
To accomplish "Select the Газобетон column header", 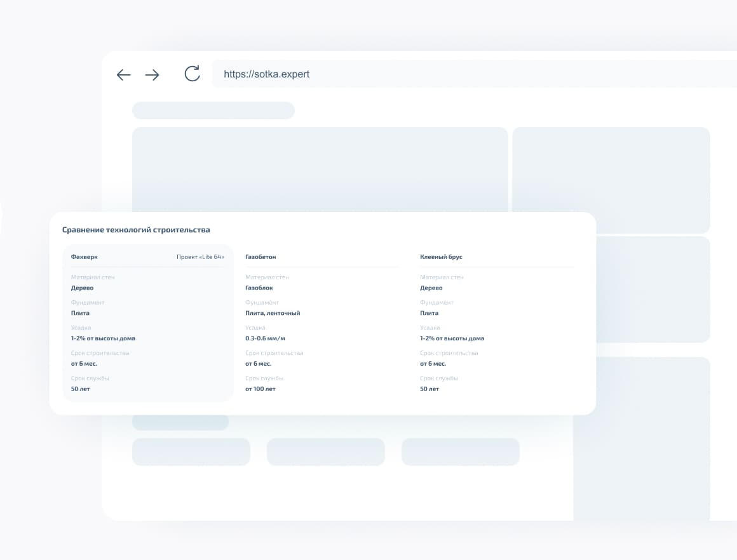I will (260, 257).
